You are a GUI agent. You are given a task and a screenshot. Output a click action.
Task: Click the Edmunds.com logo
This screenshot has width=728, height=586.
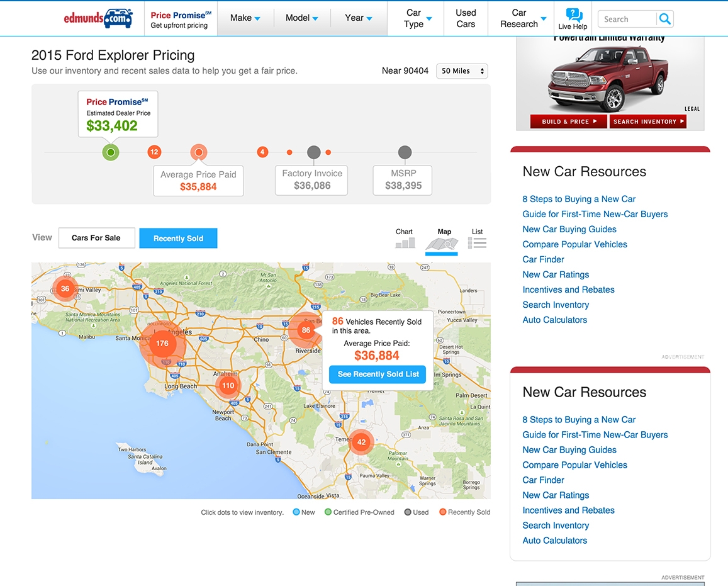(98, 18)
